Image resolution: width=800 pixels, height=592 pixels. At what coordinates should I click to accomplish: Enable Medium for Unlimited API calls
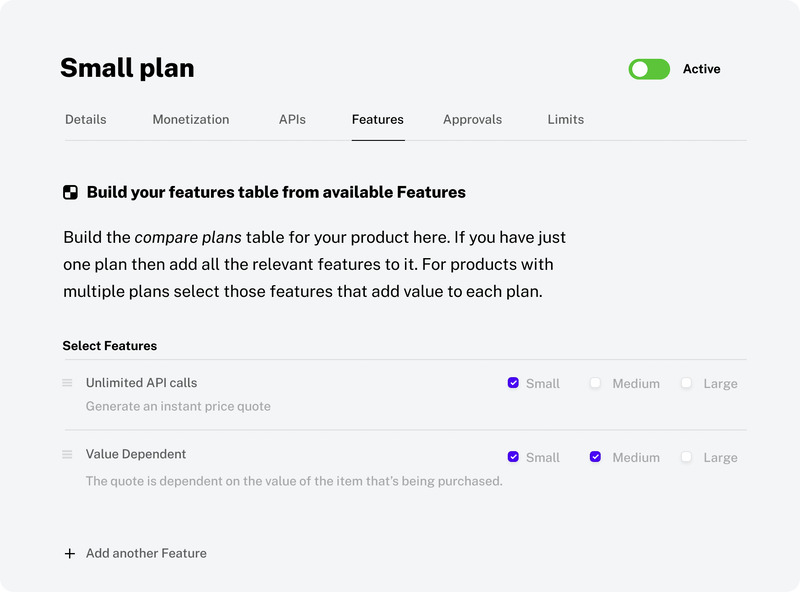[596, 383]
